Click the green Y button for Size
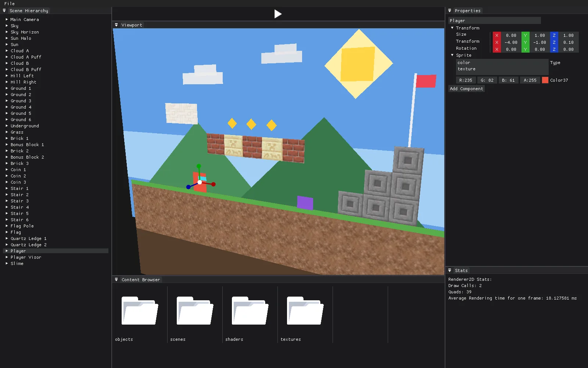The height and width of the screenshot is (368, 588). 526,35
